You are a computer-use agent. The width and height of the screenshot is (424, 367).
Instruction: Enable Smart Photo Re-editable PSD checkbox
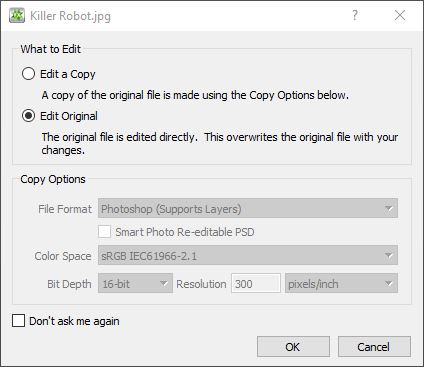pyautogui.click(x=104, y=232)
